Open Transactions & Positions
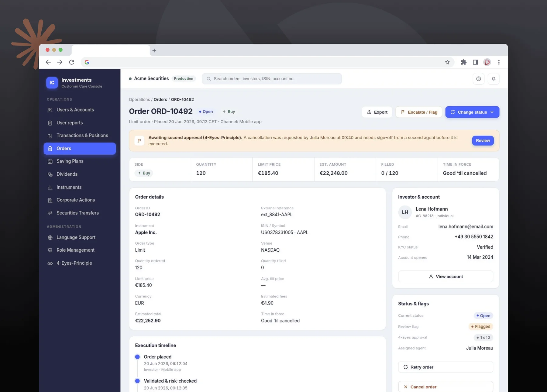 pos(80,136)
